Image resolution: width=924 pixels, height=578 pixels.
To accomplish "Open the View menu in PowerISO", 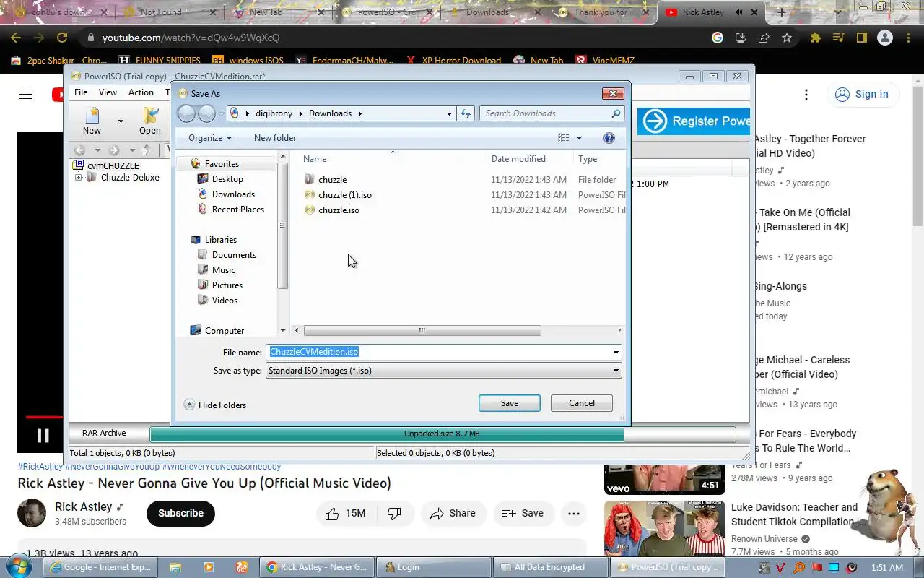I will 108,92.
